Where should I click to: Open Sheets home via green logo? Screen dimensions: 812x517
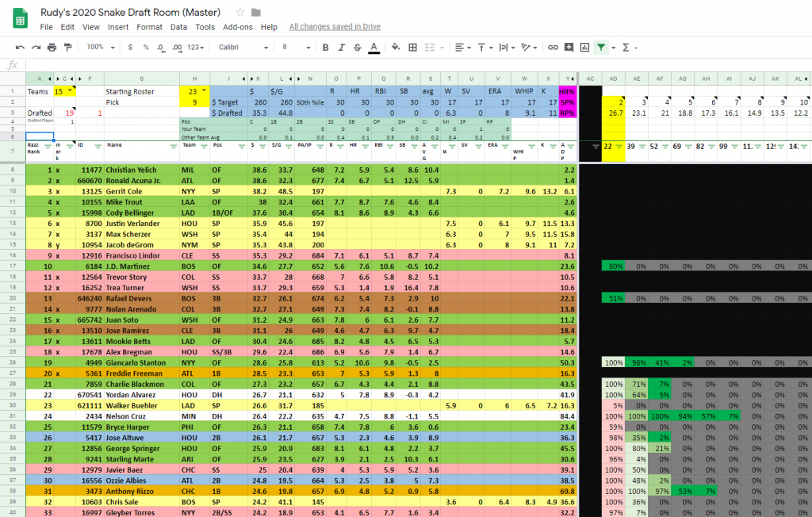(x=20, y=19)
